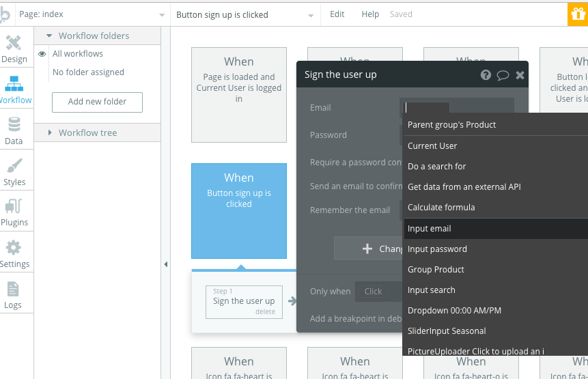This screenshot has height=379, width=588.
Task: Toggle the All workflows eye icon
Action: (x=42, y=54)
